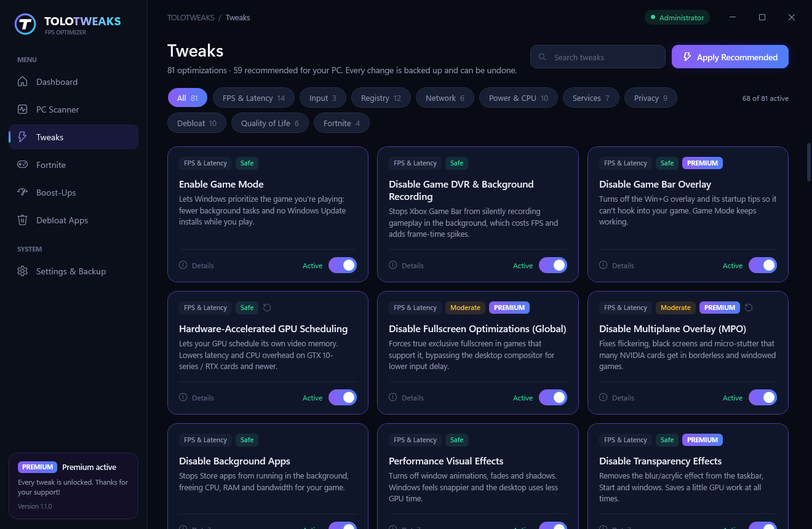The height and width of the screenshot is (529, 812).
Task: Open Details text for Enable Game Mode
Action: click(x=203, y=266)
